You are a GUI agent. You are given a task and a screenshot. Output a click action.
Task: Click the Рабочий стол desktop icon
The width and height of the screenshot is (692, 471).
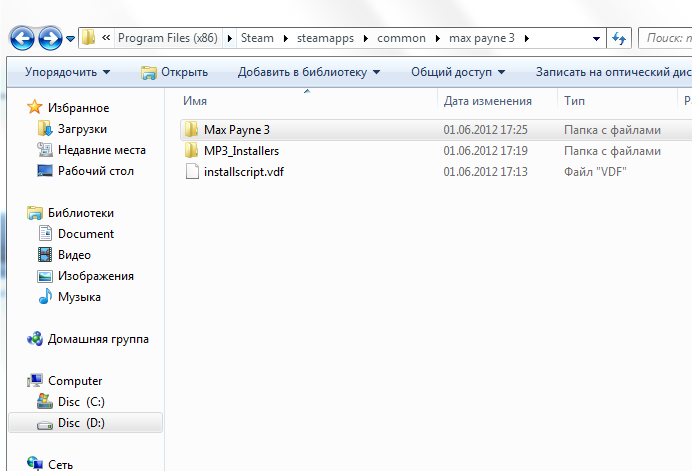[x=45, y=171]
